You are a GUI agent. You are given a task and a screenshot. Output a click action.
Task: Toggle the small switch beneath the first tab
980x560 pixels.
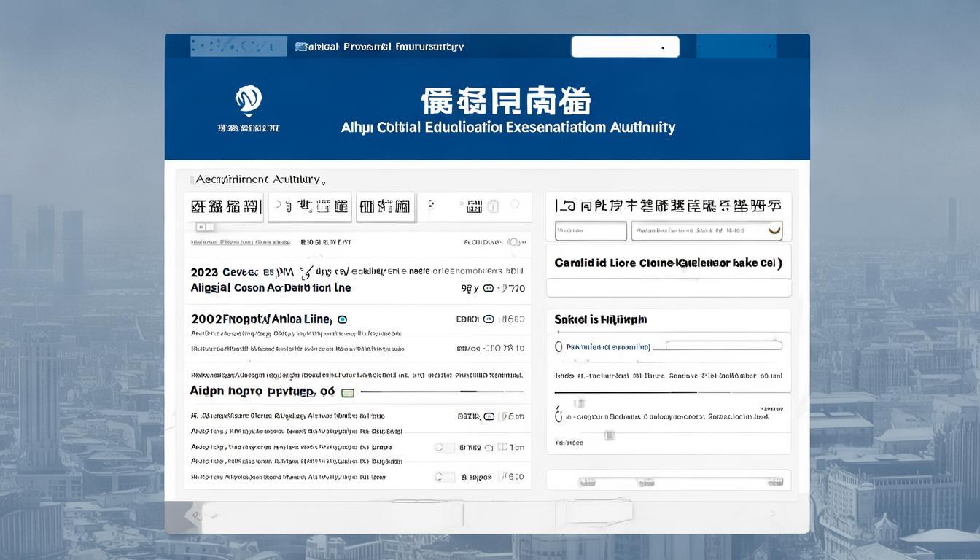204,227
